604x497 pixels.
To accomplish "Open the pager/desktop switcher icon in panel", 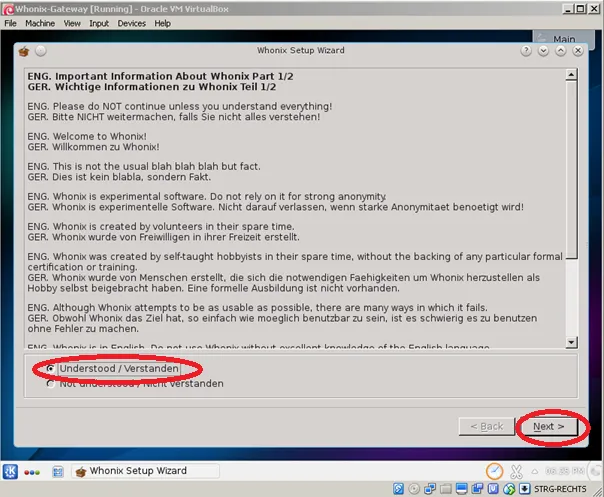I will (58, 472).
